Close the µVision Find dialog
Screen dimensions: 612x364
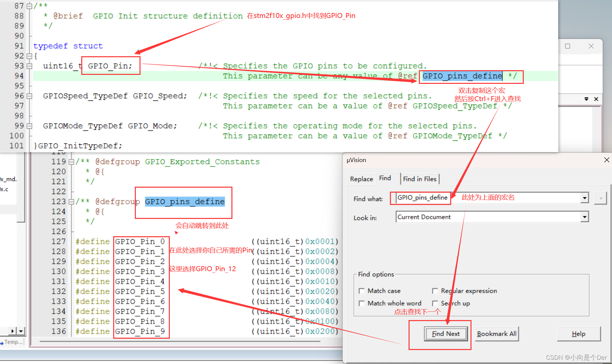tap(606, 160)
